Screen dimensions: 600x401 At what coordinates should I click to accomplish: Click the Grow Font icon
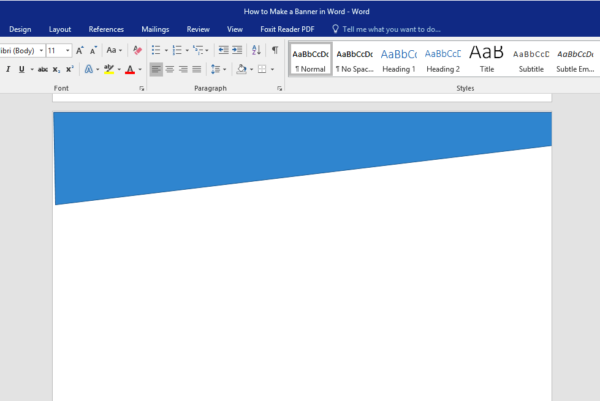(80, 50)
